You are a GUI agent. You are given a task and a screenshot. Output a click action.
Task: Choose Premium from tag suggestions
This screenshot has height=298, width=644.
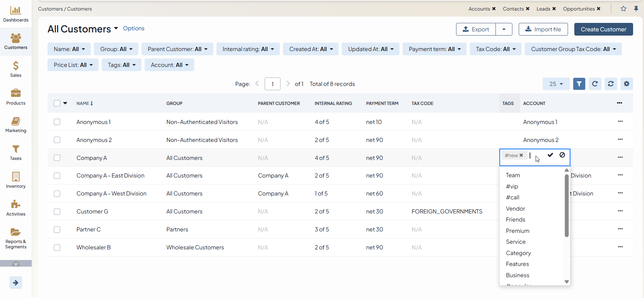(517, 231)
